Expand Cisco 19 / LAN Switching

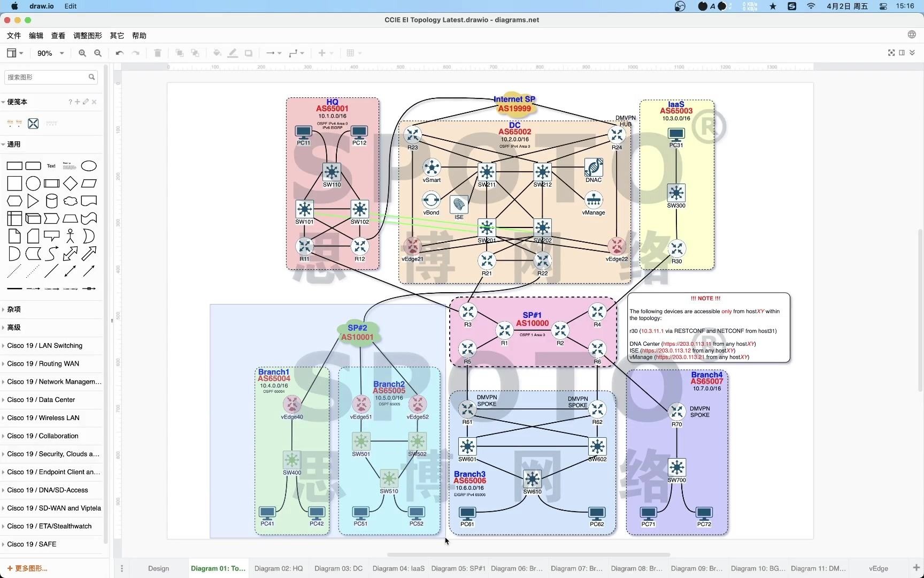click(x=45, y=346)
